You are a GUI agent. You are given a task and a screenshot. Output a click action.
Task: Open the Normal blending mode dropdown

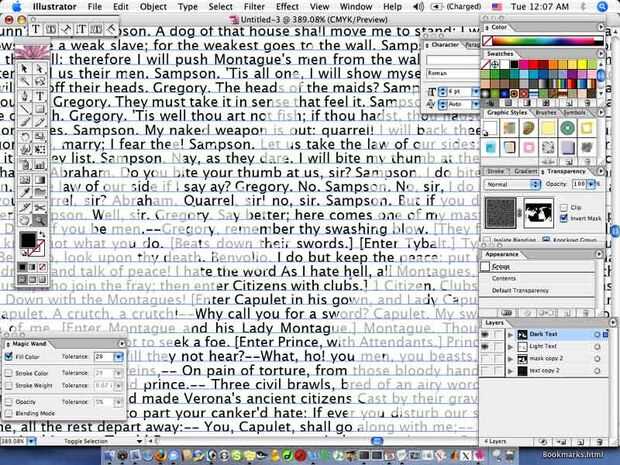click(513, 184)
